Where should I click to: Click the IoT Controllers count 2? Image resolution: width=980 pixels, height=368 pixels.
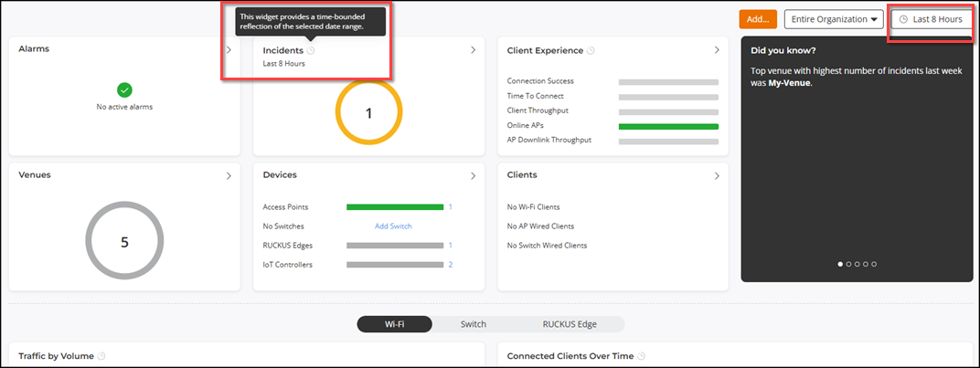pyautogui.click(x=450, y=265)
